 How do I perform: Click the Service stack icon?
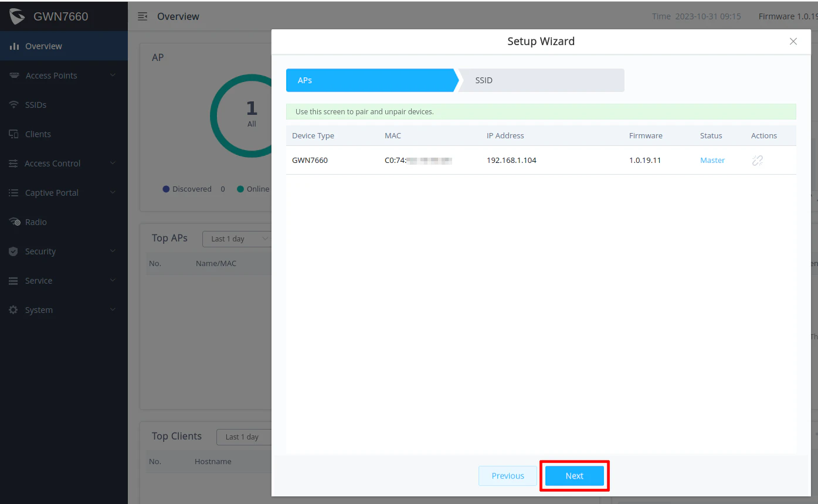point(13,281)
